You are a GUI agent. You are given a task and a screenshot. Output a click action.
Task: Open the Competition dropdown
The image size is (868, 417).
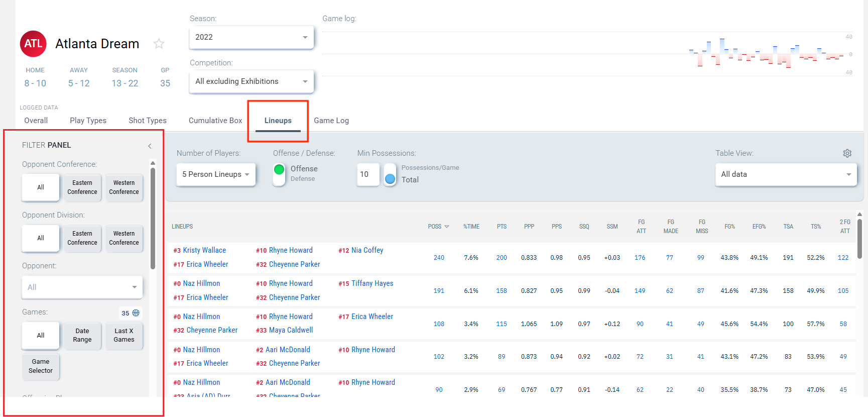point(252,81)
